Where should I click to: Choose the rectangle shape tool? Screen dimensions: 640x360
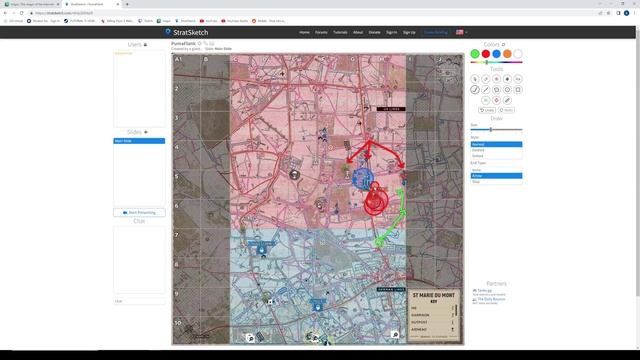tap(518, 90)
